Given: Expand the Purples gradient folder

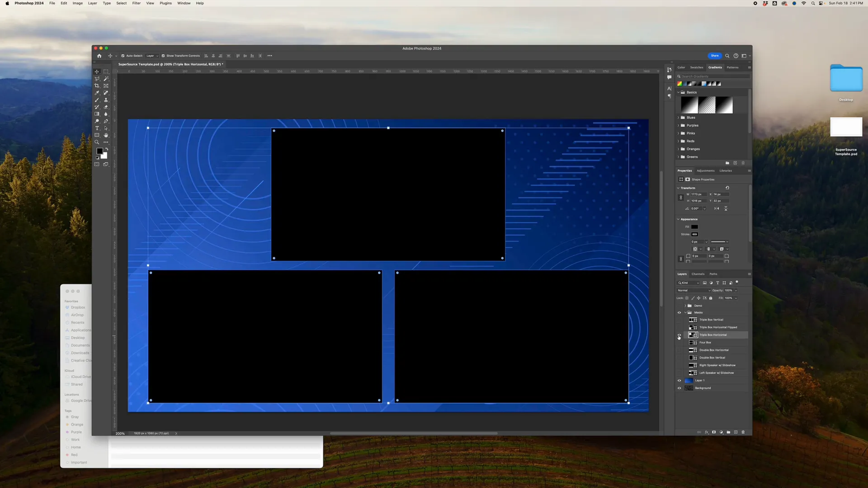Looking at the screenshot, I should click(678, 125).
